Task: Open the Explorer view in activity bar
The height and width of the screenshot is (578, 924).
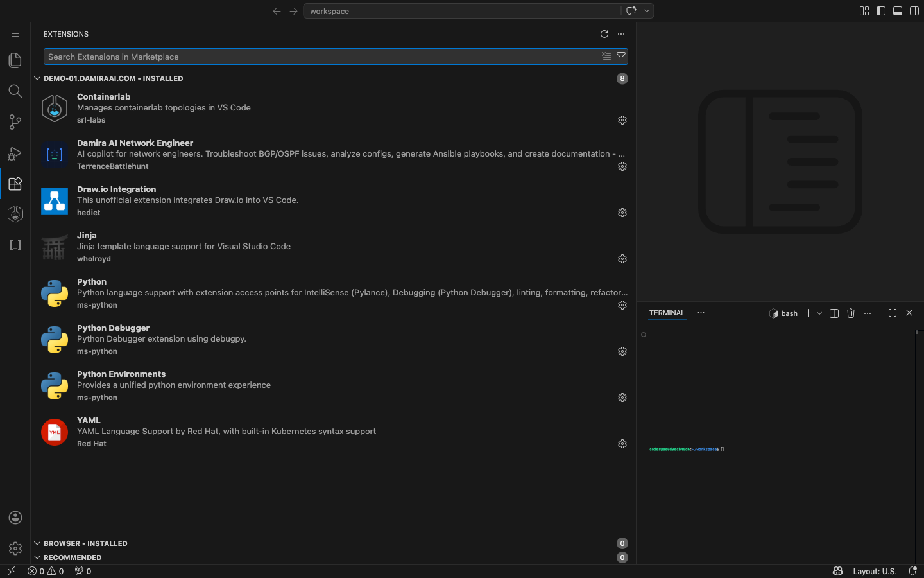Action: pyautogui.click(x=15, y=60)
